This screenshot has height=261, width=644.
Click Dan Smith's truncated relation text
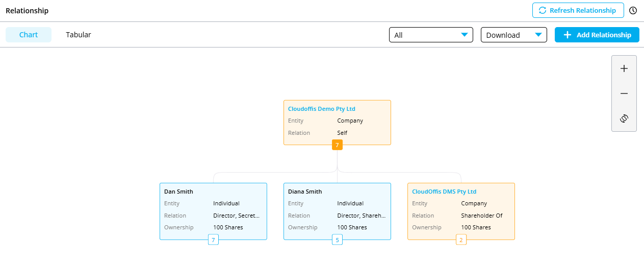point(236,216)
